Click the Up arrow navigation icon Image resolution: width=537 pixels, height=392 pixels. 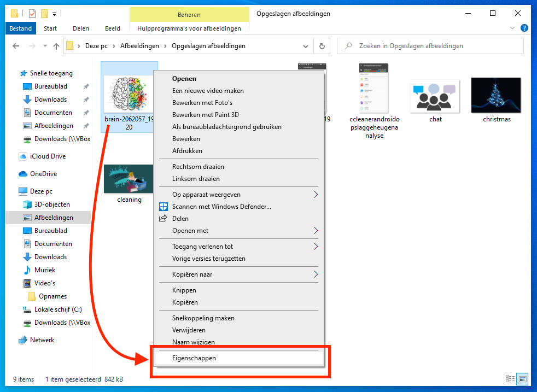(56, 46)
